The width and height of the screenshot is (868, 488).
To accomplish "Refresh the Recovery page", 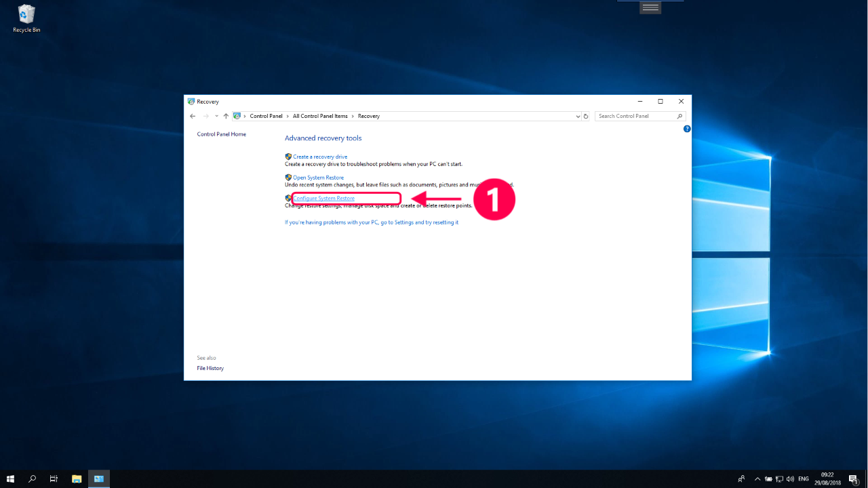I will [x=587, y=116].
